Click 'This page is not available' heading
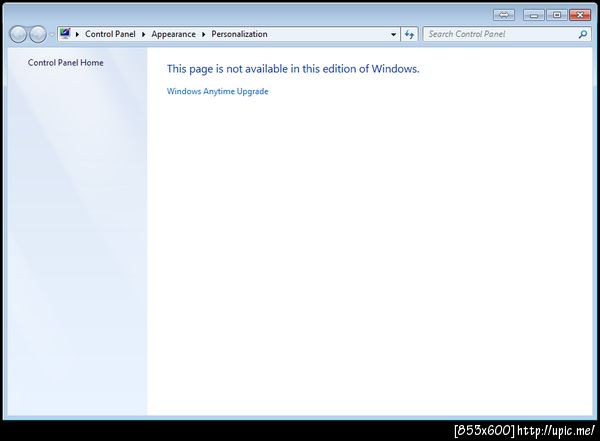 click(x=293, y=69)
